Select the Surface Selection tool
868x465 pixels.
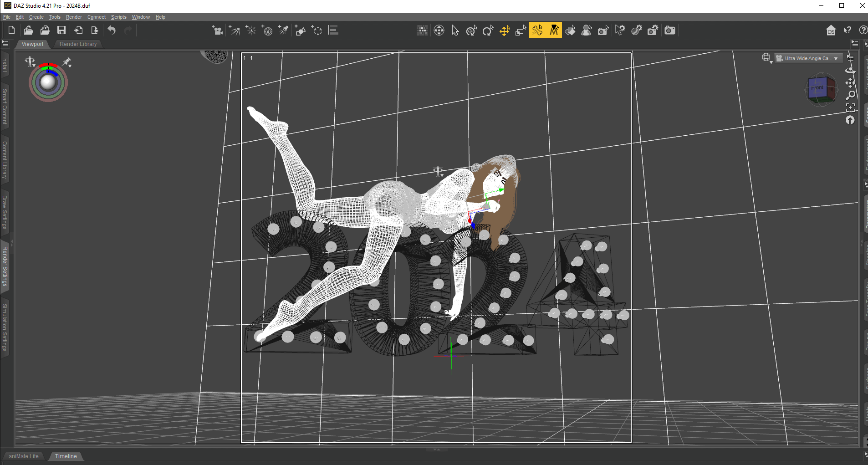tap(570, 31)
